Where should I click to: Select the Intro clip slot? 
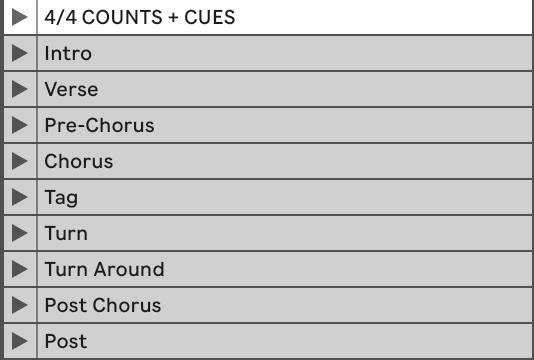[x=285, y=53]
